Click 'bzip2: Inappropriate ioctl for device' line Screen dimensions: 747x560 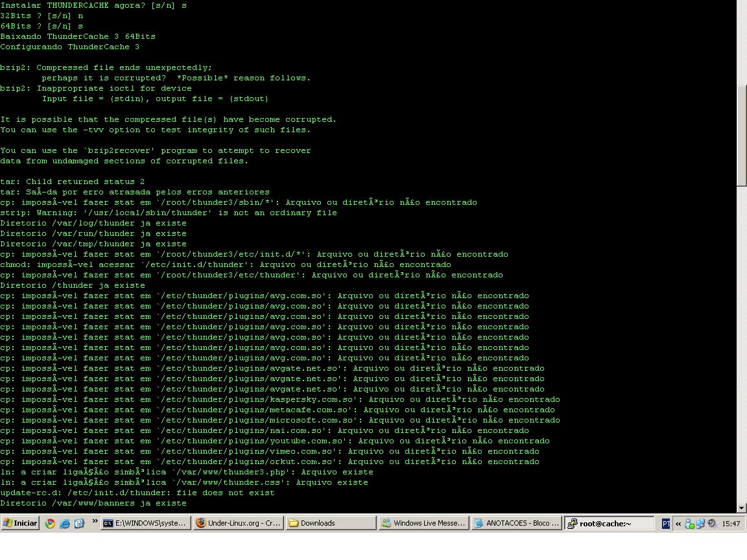click(96, 89)
